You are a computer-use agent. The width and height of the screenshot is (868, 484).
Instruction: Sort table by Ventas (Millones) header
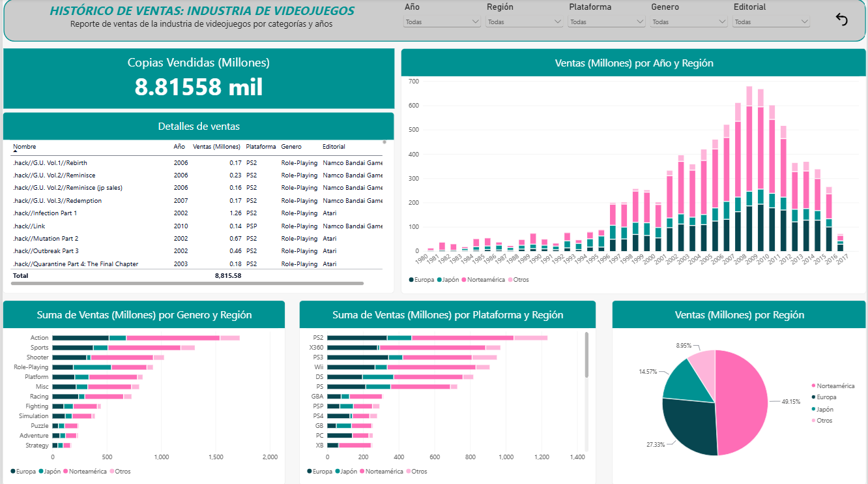[x=217, y=147]
